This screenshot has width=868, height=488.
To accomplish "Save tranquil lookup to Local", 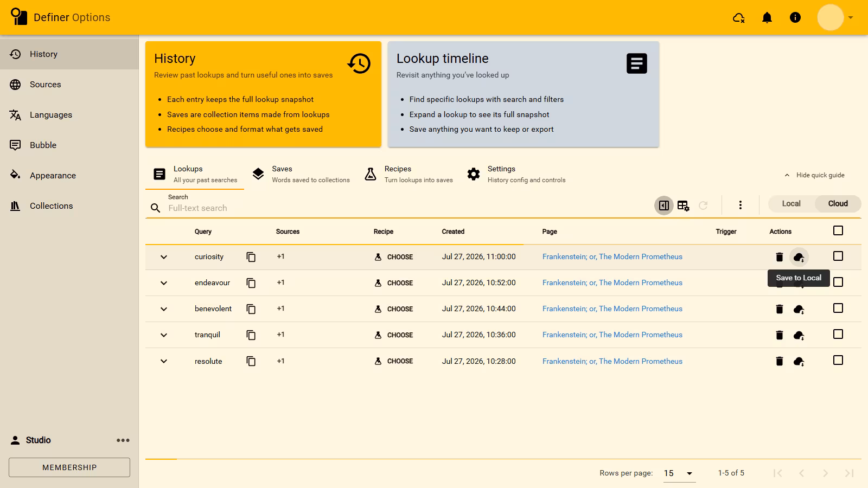I will pyautogui.click(x=799, y=335).
